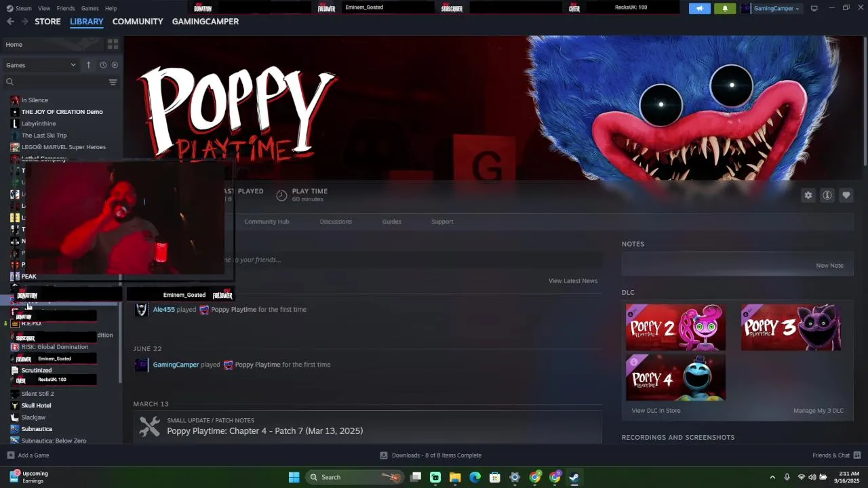
Task: Open Poppy Playtime 3 DLC thumbnail
Action: click(x=791, y=328)
